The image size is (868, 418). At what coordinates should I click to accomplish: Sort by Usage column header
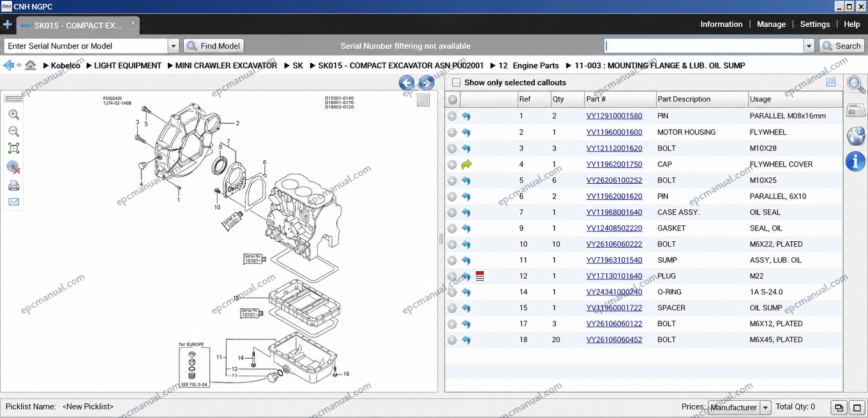[795, 100]
